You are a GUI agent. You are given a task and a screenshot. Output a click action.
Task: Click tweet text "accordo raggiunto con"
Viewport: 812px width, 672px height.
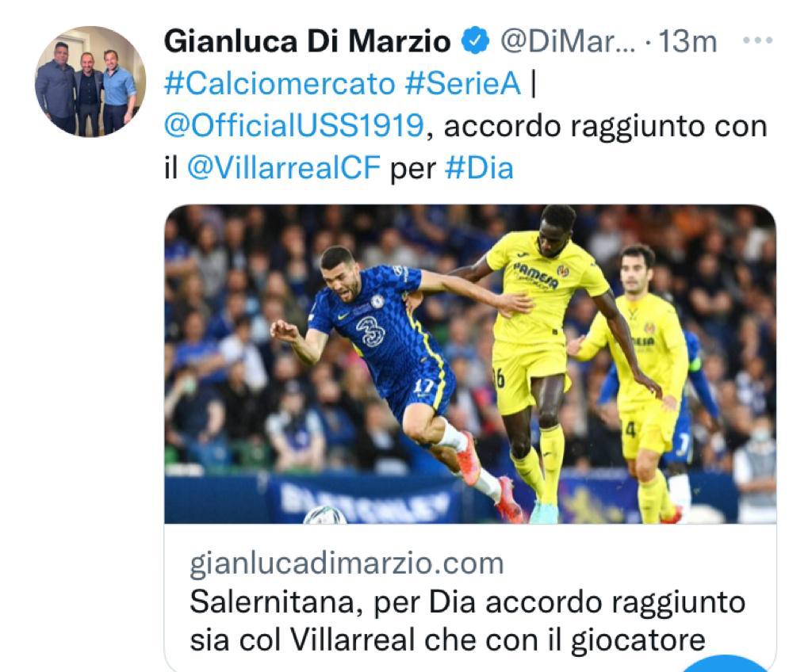[x=605, y=126]
